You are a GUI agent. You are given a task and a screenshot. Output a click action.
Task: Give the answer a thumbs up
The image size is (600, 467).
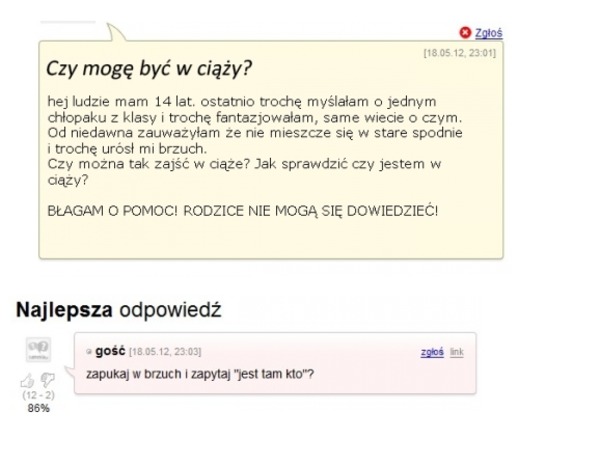(27, 381)
